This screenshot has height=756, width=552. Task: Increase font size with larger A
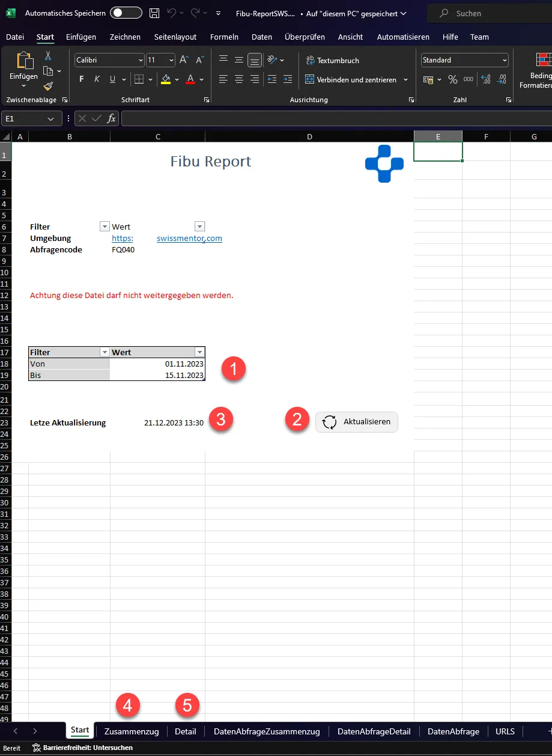[184, 60]
